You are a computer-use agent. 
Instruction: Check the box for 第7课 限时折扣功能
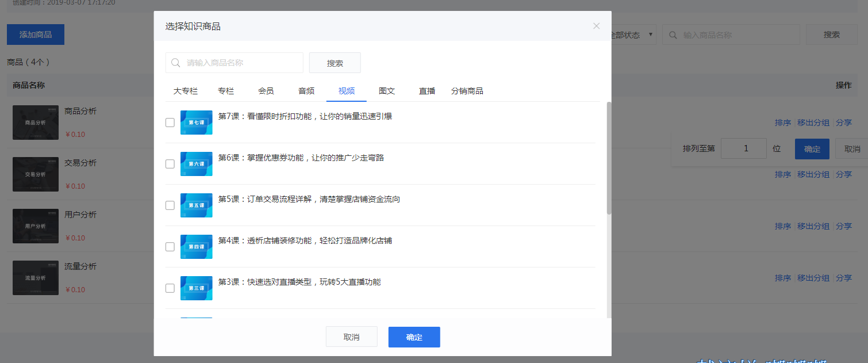170,123
